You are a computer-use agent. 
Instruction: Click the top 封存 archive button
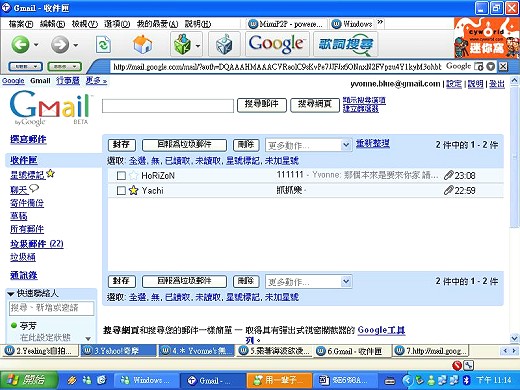point(122,145)
